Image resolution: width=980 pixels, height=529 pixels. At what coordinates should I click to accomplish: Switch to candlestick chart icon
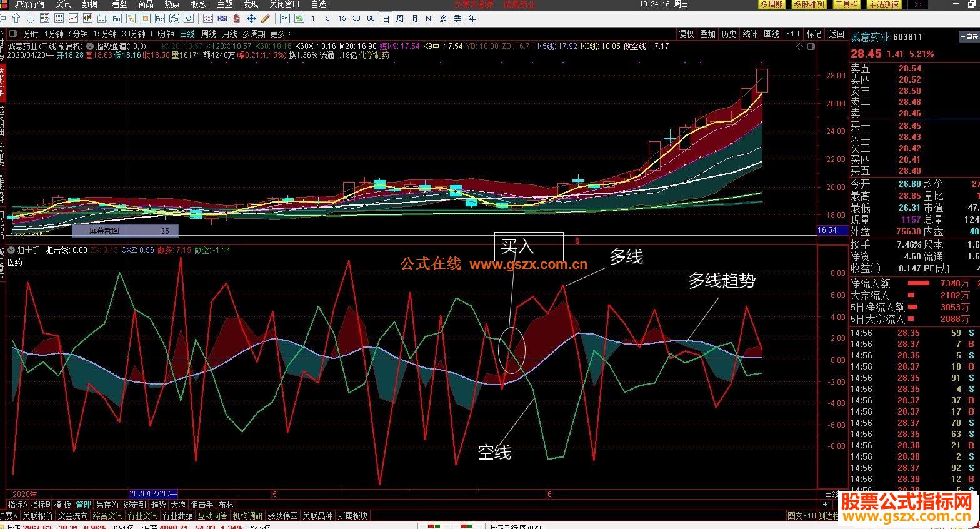88,19
